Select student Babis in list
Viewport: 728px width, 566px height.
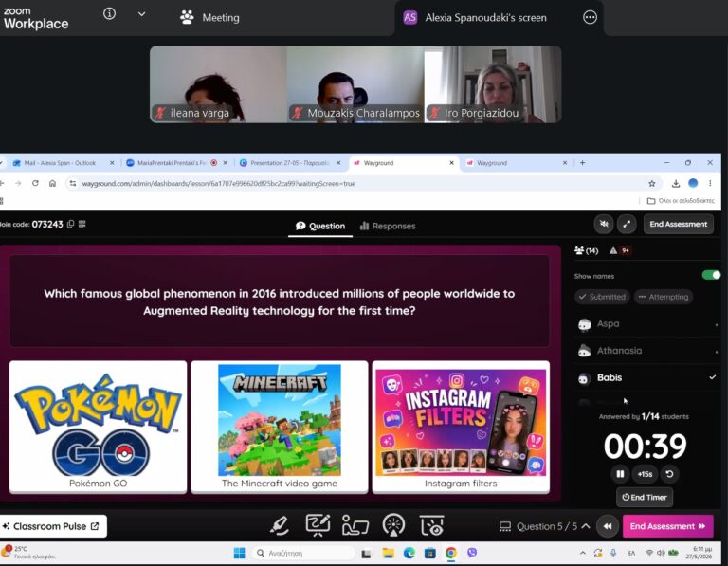coord(647,377)
